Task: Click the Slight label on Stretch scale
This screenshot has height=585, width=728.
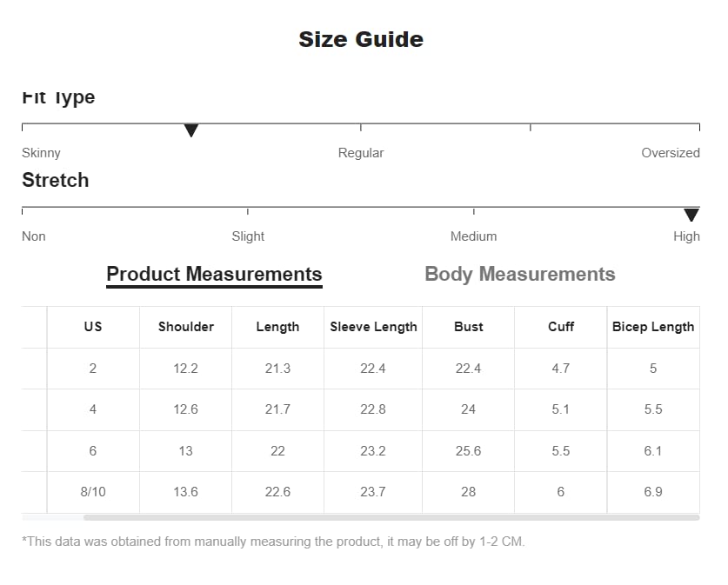Action: tap(248, 236)
